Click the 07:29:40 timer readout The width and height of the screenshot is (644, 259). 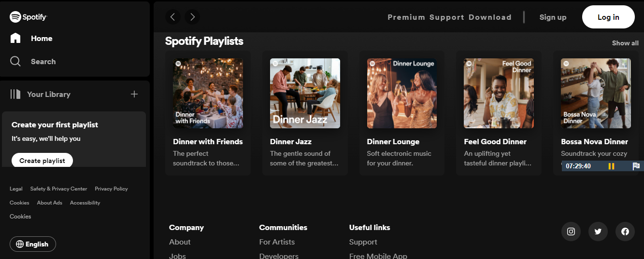point(578,166)
